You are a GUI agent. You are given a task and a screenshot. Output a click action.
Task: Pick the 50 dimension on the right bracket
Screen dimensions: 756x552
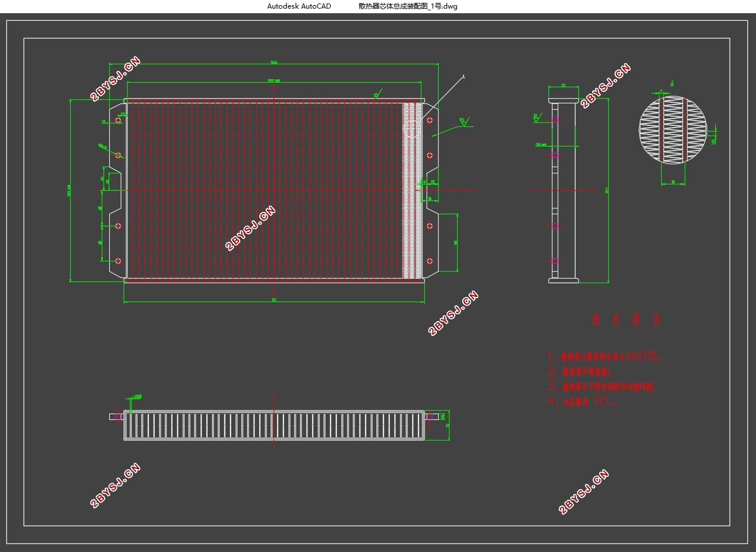pyautogui.click(x=456, y=242)
